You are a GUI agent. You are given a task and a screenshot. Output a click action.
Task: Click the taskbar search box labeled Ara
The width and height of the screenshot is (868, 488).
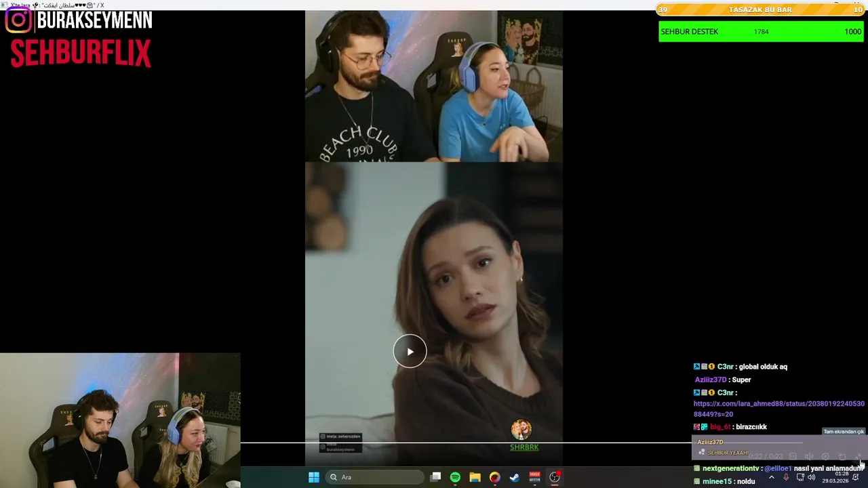373,477
